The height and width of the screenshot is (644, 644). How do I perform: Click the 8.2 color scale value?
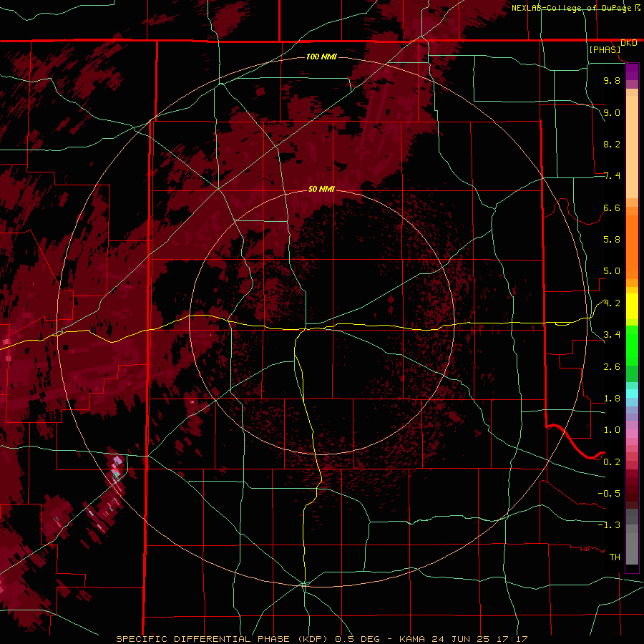(612, 144)
